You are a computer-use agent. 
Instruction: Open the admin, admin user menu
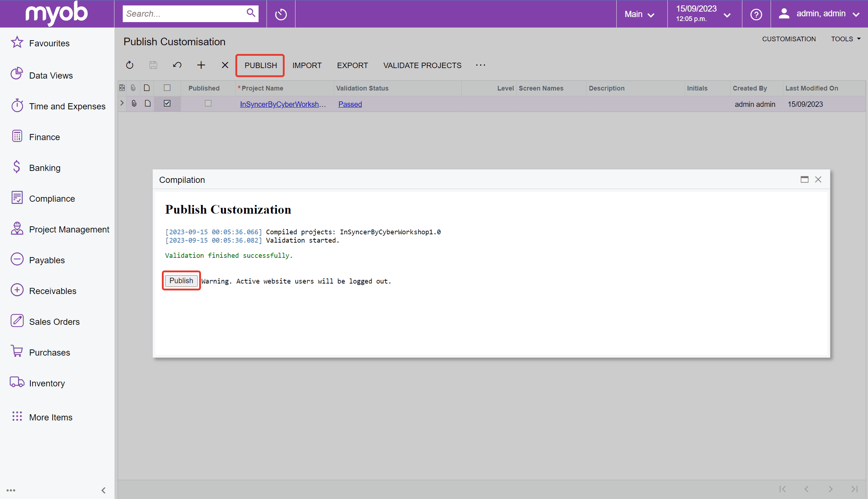819,14
